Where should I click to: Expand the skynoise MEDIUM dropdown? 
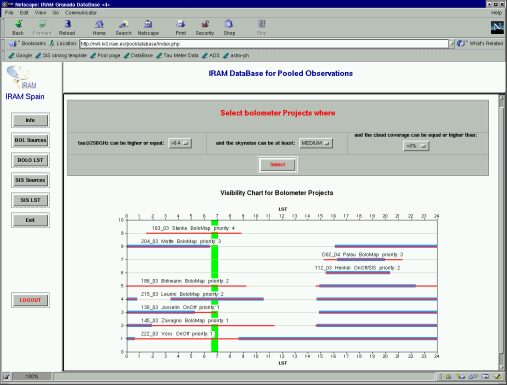[x=316, y=143]
